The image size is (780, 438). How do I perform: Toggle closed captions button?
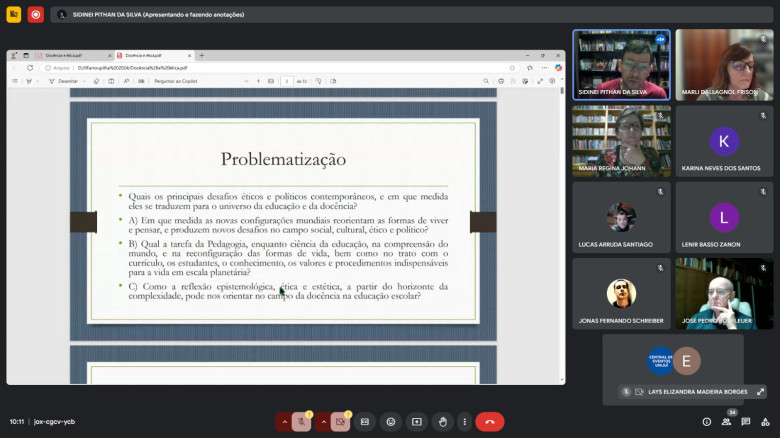coord(365,422)
